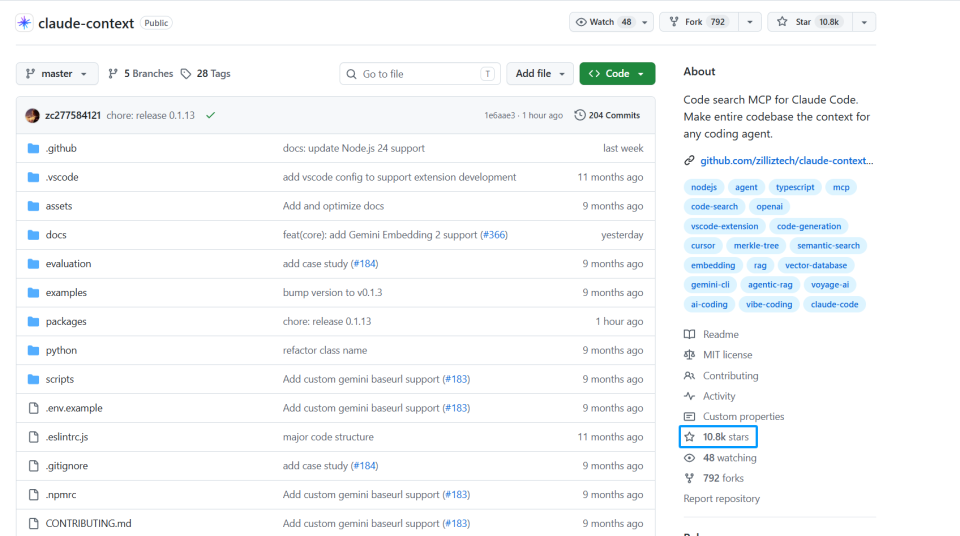Open the evaluation folder
The height and width of the screenshot is (536, 960).
[68, 263]
